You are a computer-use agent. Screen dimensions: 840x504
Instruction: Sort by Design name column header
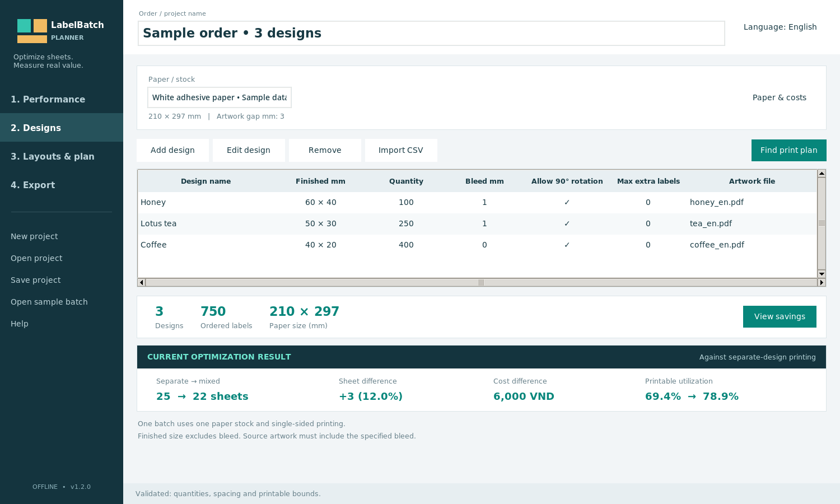point(206,181)
